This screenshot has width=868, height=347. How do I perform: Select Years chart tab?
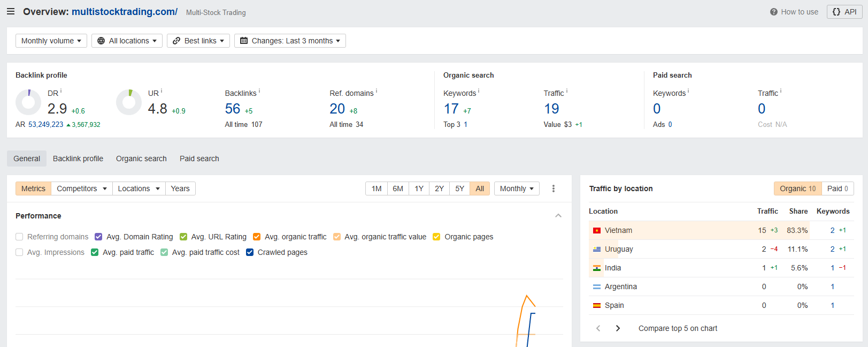(x=180, y=188)
